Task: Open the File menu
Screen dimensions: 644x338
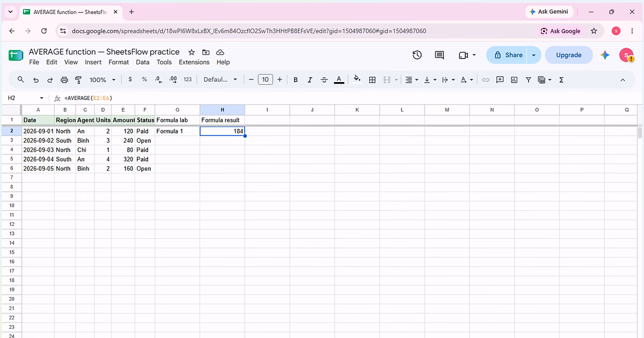Action: coord(34,62)
